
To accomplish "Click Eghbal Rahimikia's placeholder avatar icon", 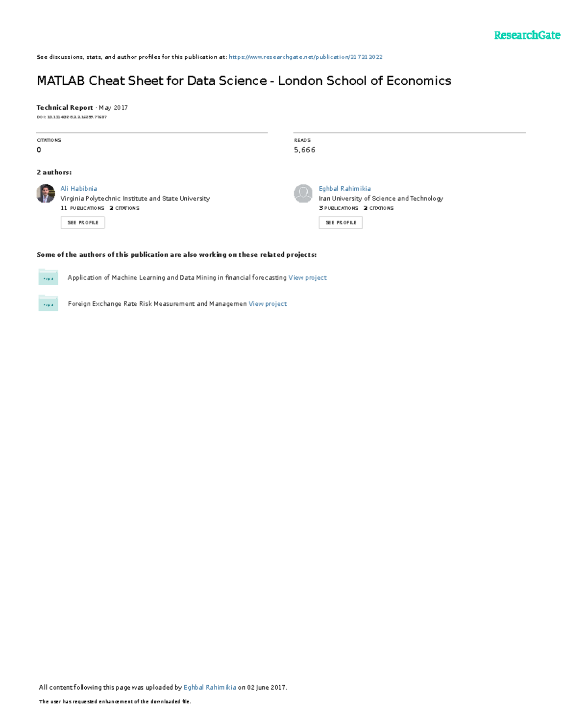I will (303, 194).
